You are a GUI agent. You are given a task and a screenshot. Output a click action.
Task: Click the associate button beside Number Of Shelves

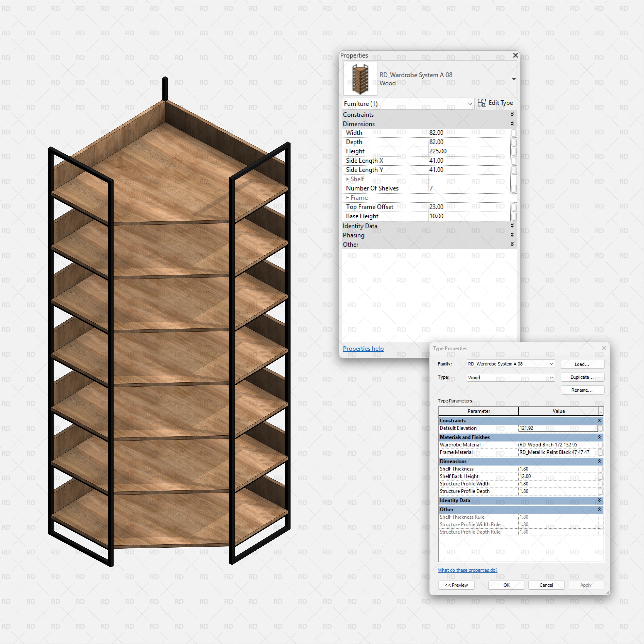click(x=514, y=188)
